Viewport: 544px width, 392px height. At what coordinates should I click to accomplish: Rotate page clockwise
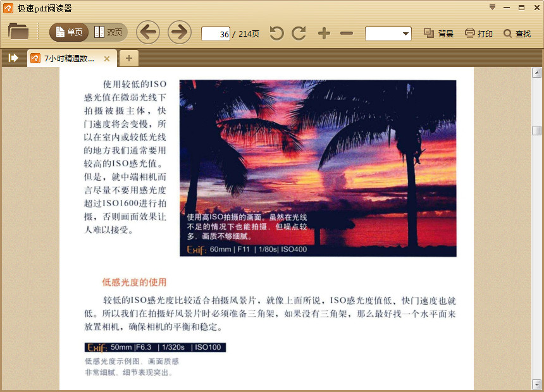pos(299,34)
